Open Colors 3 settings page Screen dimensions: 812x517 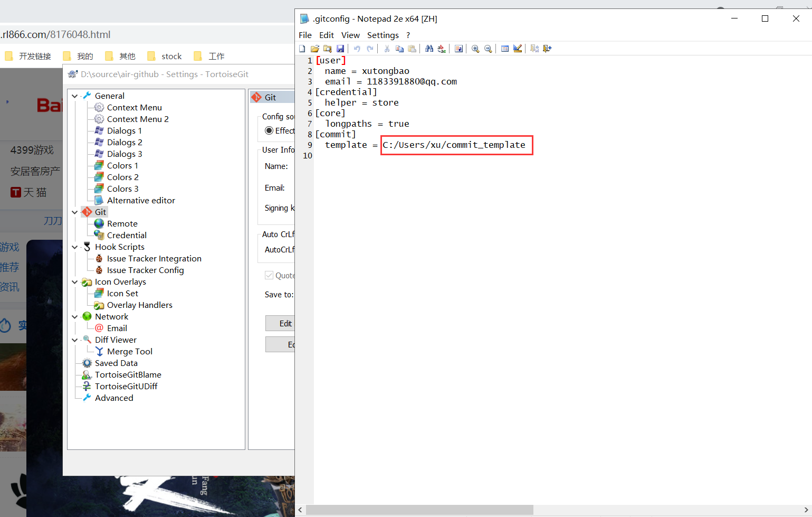[x=123, y=189]
